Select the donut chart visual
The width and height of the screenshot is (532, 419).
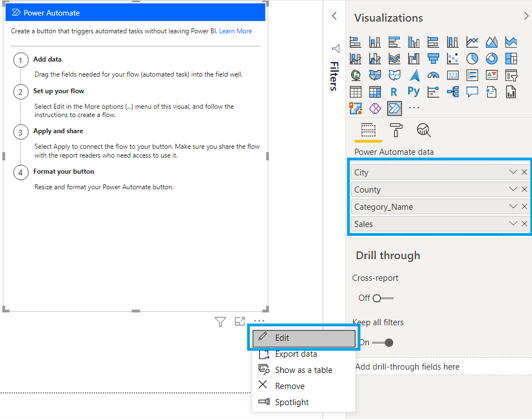[491, 59]
